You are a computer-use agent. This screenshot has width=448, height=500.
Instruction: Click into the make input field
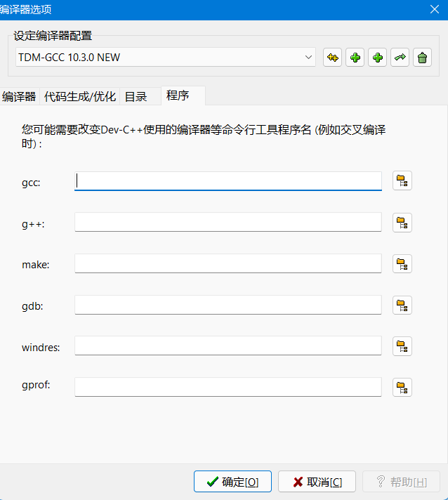click(x=228, y=263)
